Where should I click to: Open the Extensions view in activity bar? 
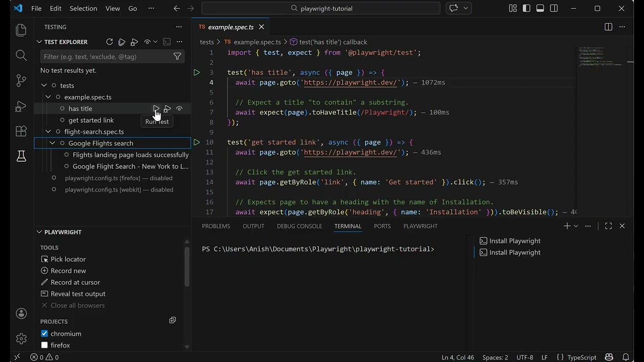[x=21, y=131]
